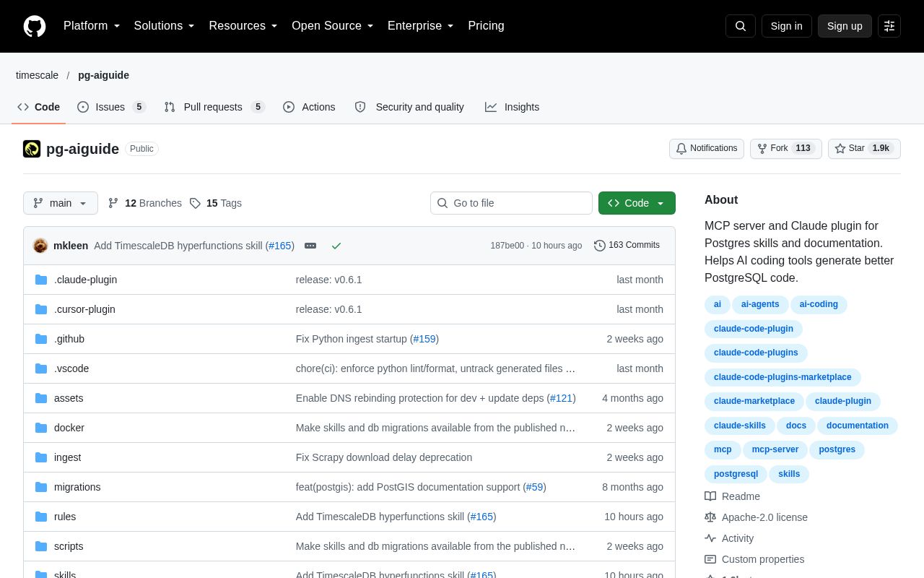Click the search magnifier icon
The width and height of the screenshot is (924, 578).
(x=741, y=26)
